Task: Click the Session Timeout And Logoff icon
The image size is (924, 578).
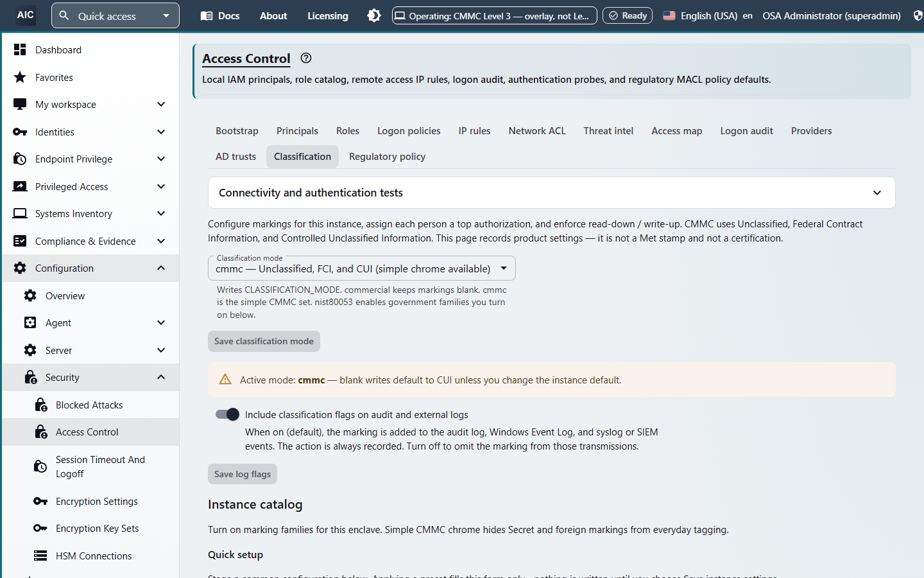Action: click(40, 466)
